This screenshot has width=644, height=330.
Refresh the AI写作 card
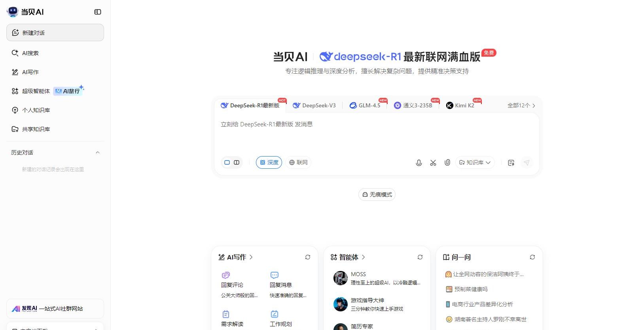(308, 257)
